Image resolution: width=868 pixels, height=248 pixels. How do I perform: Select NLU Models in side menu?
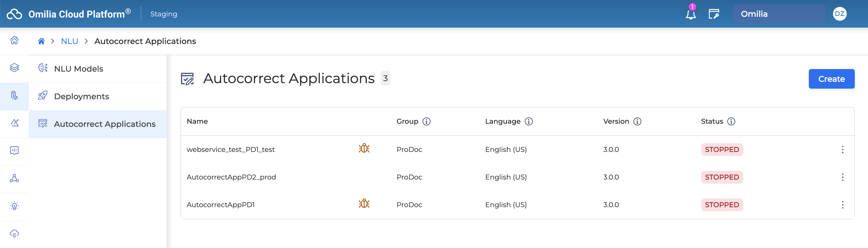[78, 69]
